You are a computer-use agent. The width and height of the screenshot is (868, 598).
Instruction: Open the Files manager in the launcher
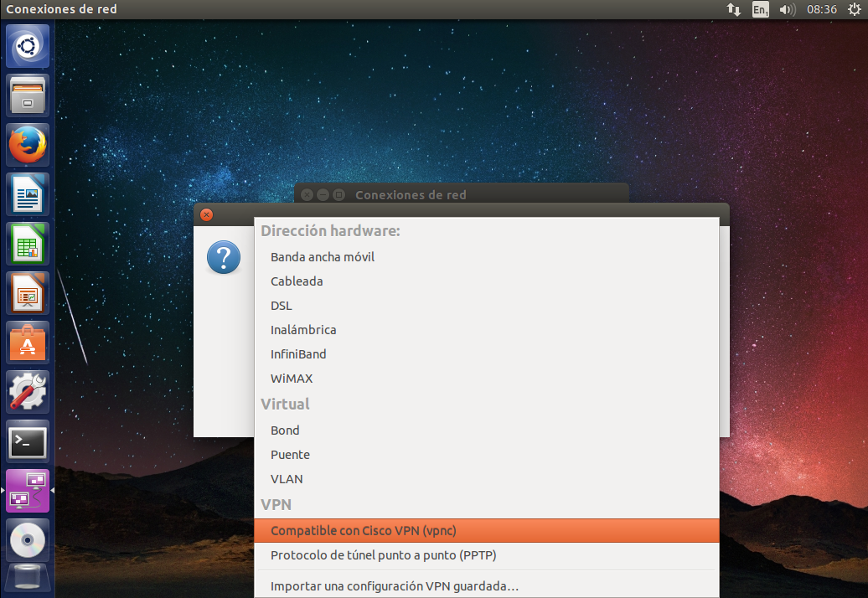(x=28, y=95)
